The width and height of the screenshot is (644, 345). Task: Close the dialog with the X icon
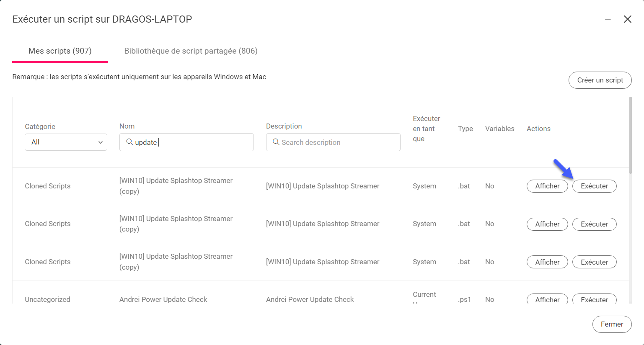[627, 19]
